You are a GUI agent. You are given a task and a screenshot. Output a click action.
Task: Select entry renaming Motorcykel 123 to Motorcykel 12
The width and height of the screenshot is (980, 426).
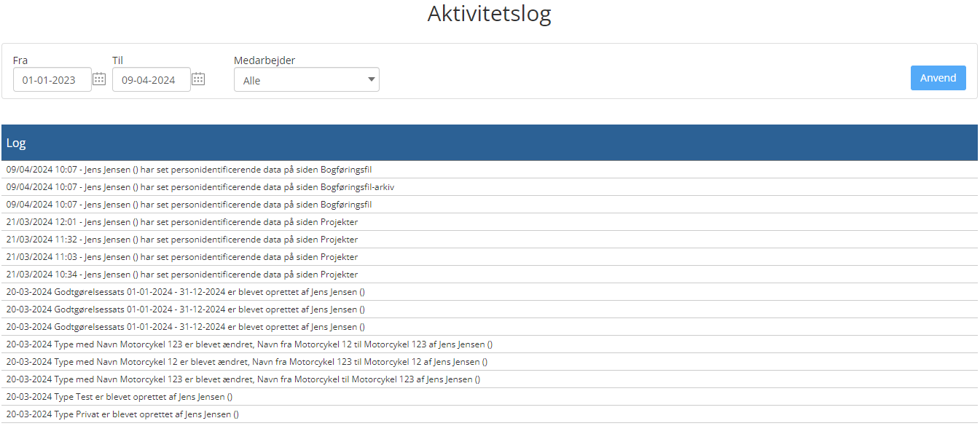[x=490, y=362]
